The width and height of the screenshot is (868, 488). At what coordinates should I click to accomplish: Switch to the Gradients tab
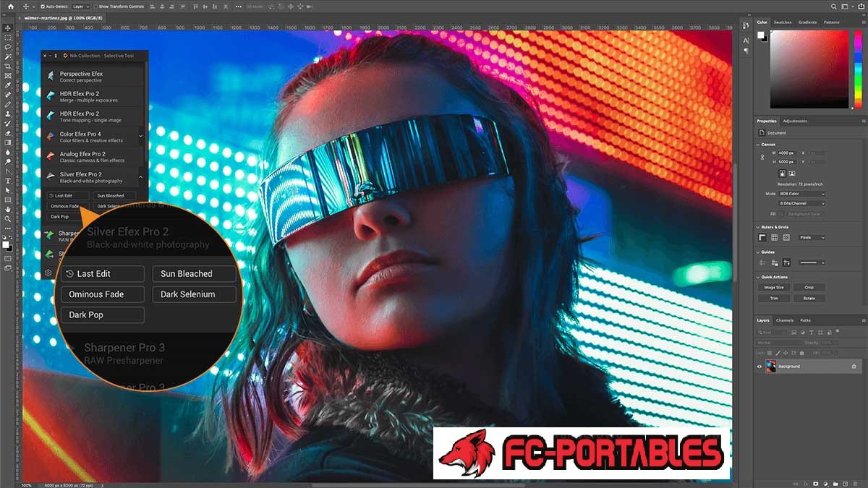807,22
